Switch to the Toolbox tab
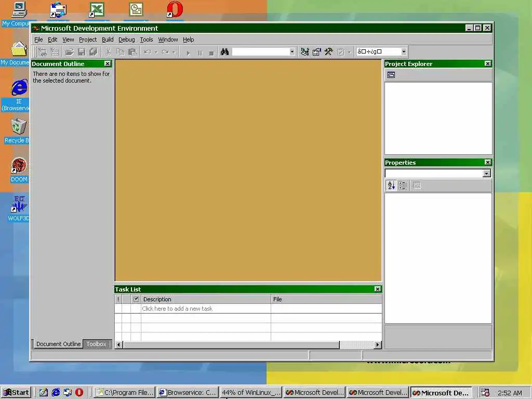 tap(96, 344)
